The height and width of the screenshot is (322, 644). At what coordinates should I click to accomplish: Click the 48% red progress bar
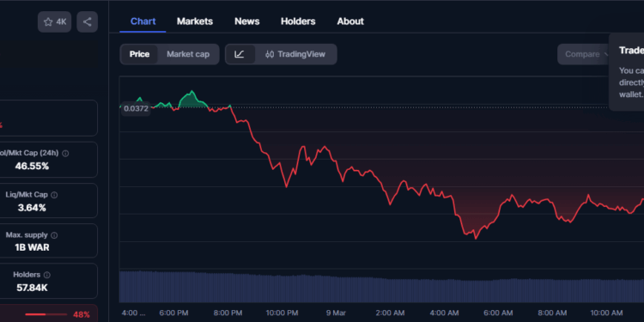click(x=46, y=314)
